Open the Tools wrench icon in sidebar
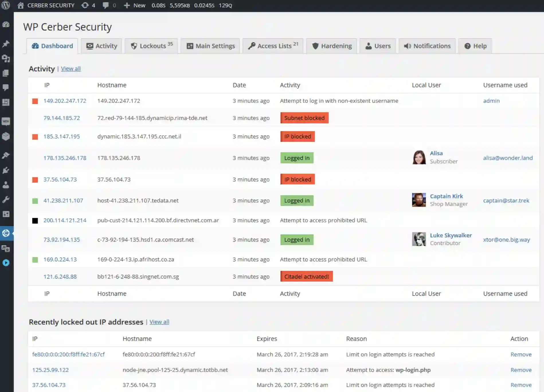 (x=6, y=199)
